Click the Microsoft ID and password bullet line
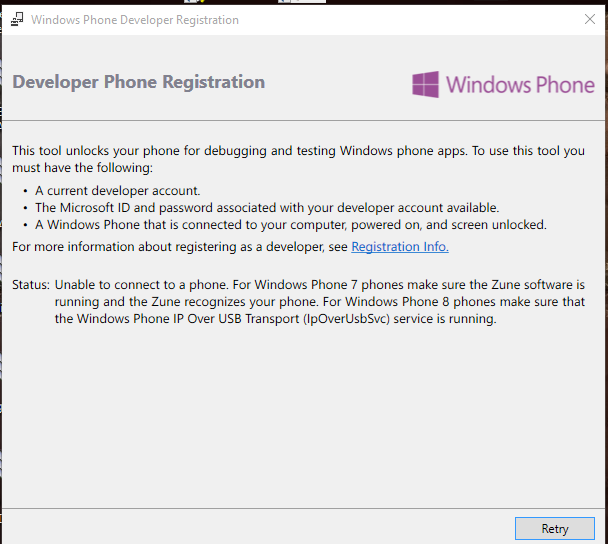 pyautogui.click(x=267, y=208)
